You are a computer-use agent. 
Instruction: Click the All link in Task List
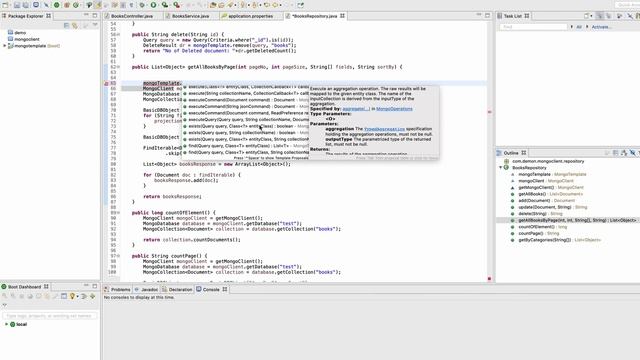point(579,27)
